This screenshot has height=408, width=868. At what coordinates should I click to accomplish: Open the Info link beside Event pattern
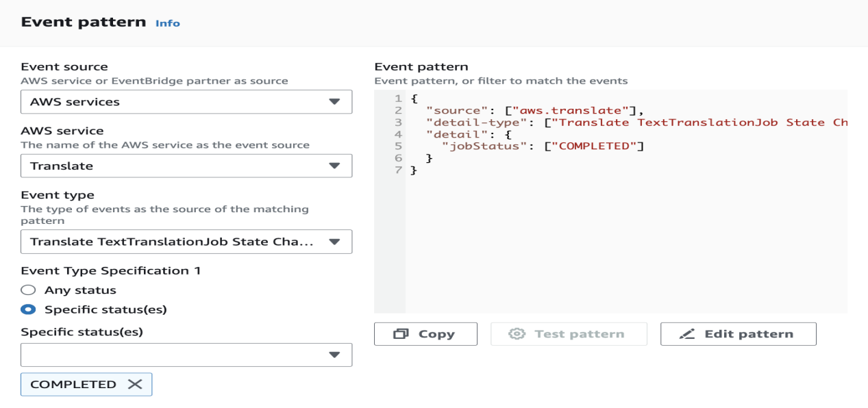tap(168, 23)
